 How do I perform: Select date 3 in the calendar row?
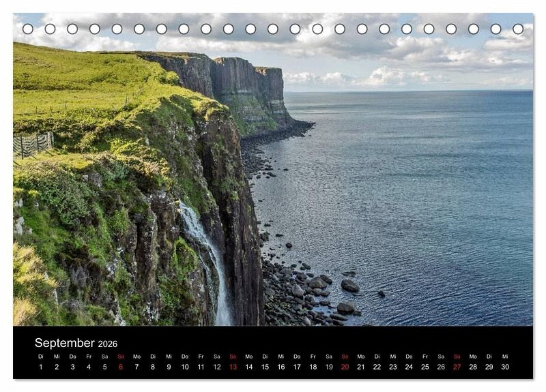click(73, 367)
